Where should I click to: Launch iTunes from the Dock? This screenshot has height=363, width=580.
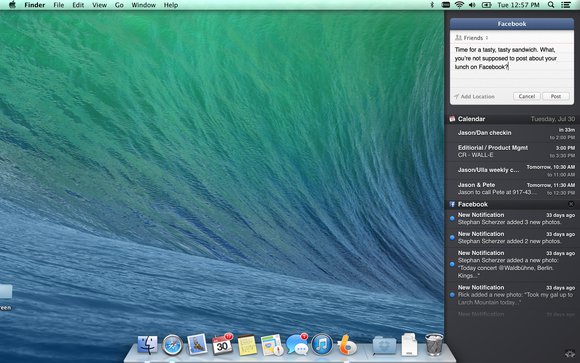click(x=321, y=344)
